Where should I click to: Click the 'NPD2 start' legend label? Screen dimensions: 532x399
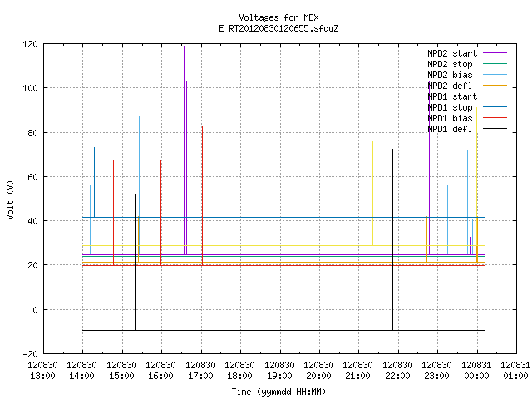452,53
